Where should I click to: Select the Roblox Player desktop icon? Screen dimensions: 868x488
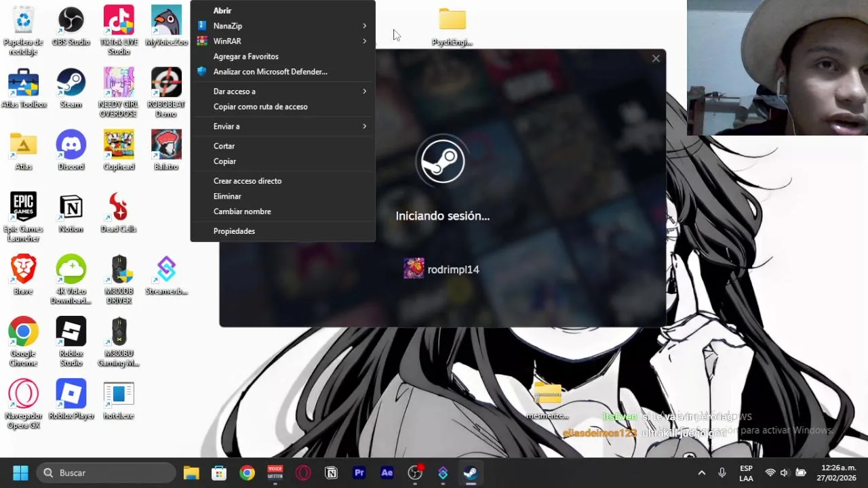[71, 401]
